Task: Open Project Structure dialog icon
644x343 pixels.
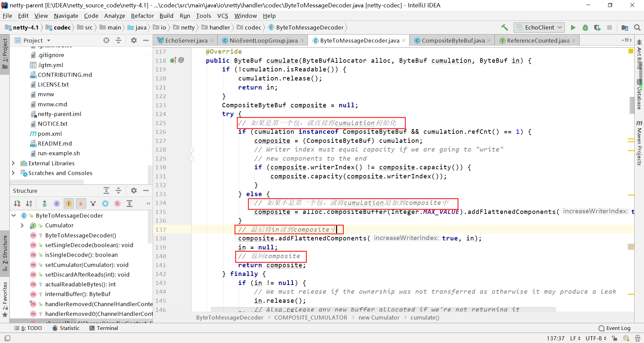Action: (x=625, y=27)
